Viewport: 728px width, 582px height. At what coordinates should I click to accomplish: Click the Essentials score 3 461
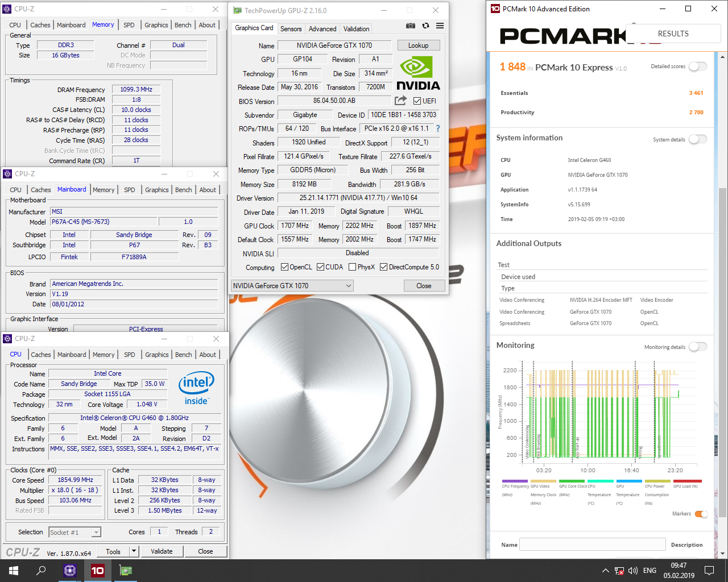coord(696,93)
